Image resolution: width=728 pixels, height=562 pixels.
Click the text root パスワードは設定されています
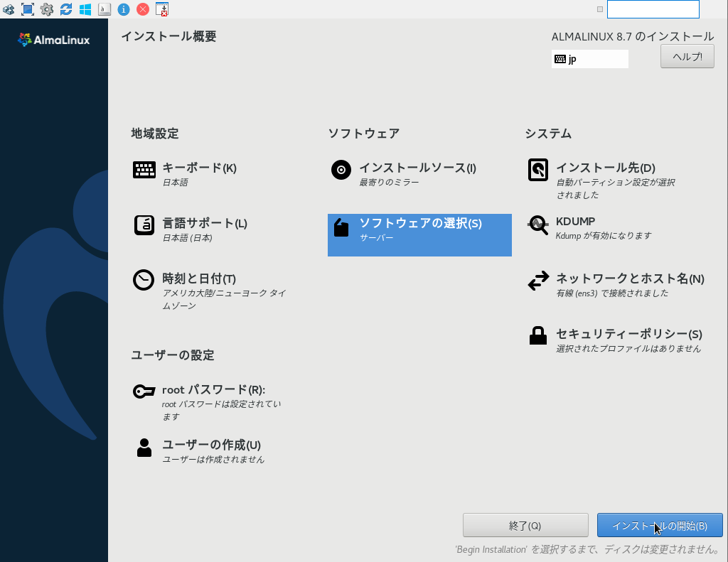pyautogui.click(x=222, y=410)
